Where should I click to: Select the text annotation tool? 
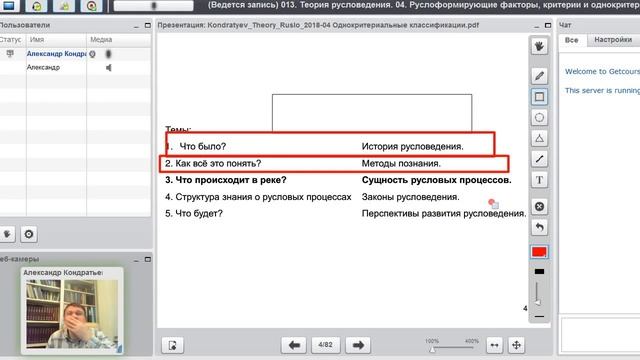point(539,180)
